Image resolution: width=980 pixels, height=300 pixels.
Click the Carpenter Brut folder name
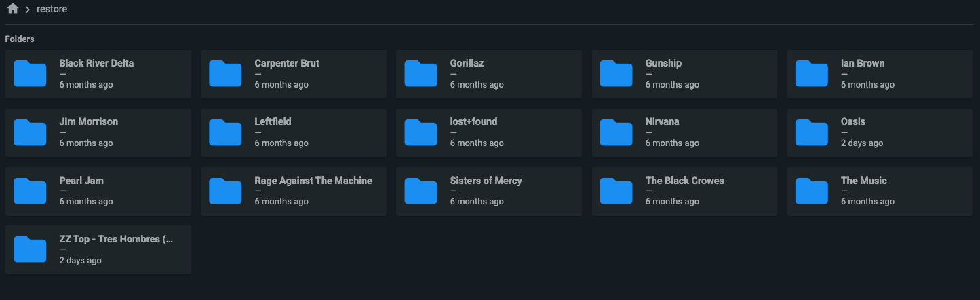coord(287,63)
